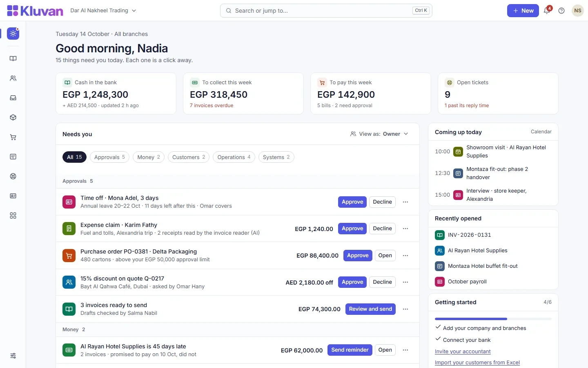Focus the Search or jump to field
The height and width of the screenshot is (368, 588).
(x=326, y=11)
